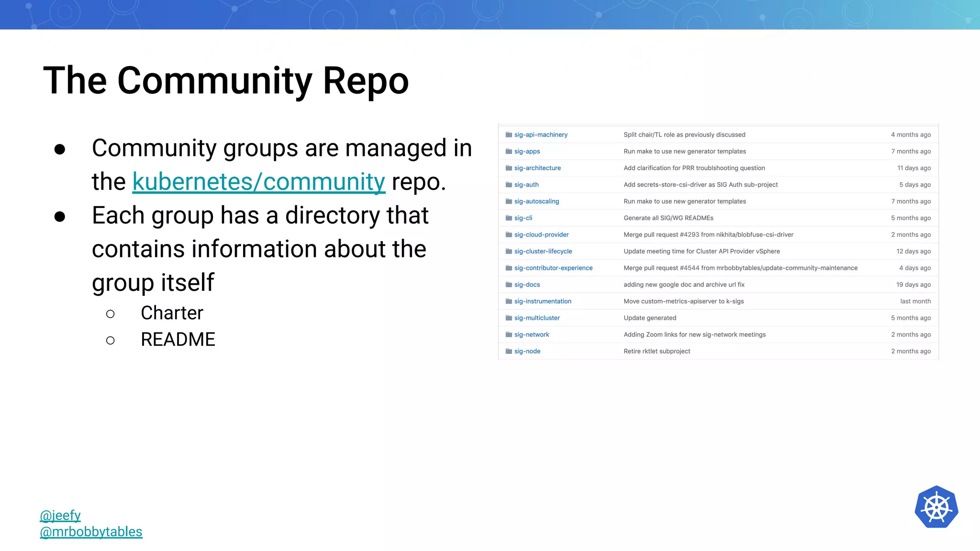Click folder icon next to sig-cloud-provider

tap(509, 235)
